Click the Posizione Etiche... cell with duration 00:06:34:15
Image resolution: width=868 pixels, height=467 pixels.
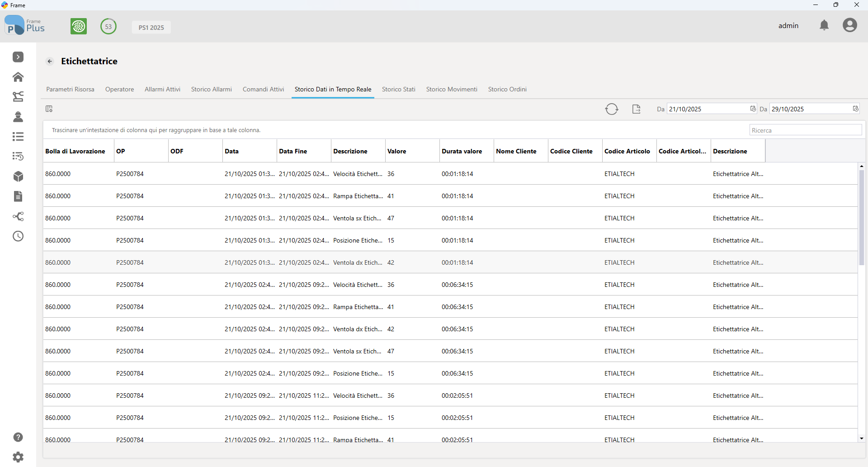[x=358, y=373]
